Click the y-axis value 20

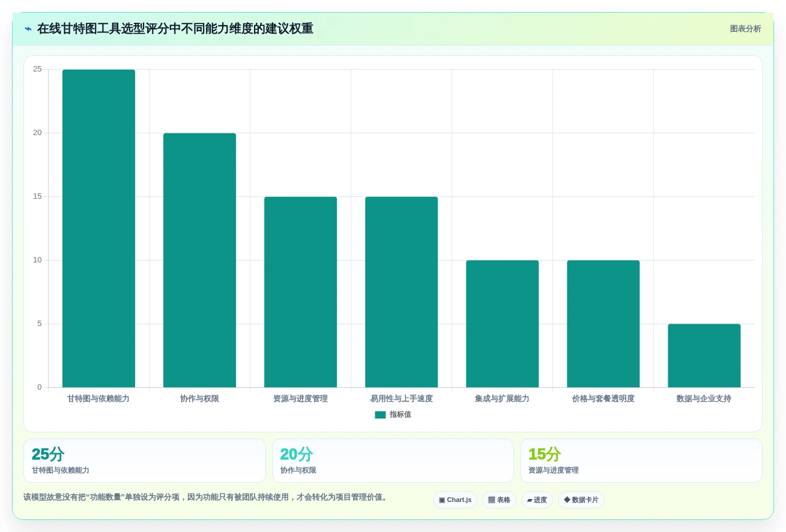point(37,133)
